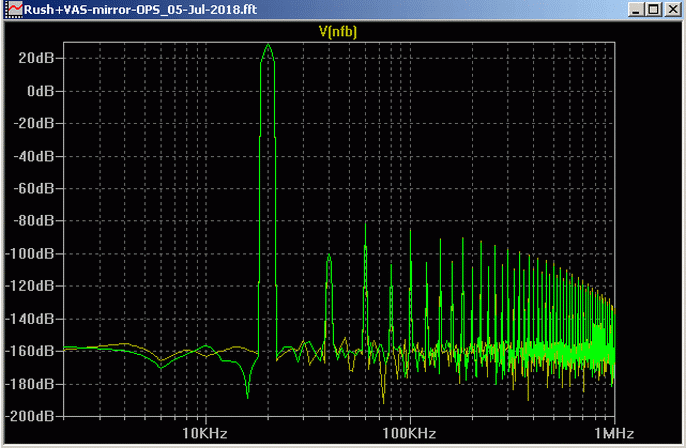Click the 20dB vertical axis label
This screenshot has width=686, height=448.
click(36, 58)
